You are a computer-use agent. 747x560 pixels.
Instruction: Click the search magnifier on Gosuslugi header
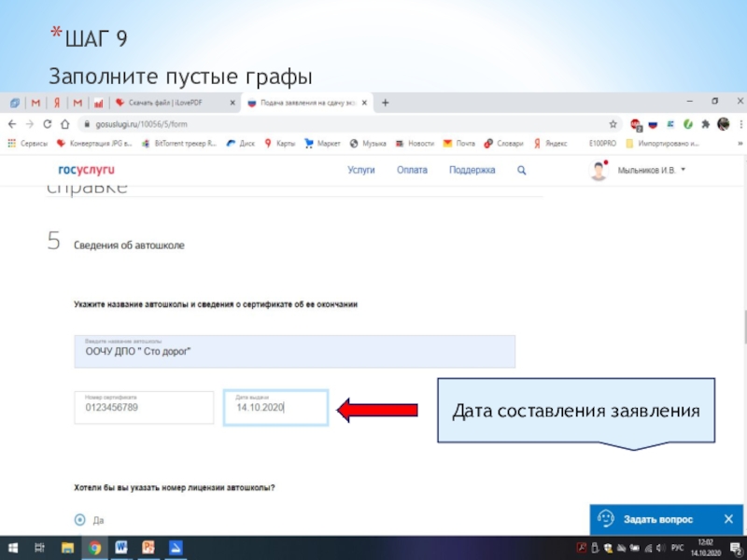522,171
